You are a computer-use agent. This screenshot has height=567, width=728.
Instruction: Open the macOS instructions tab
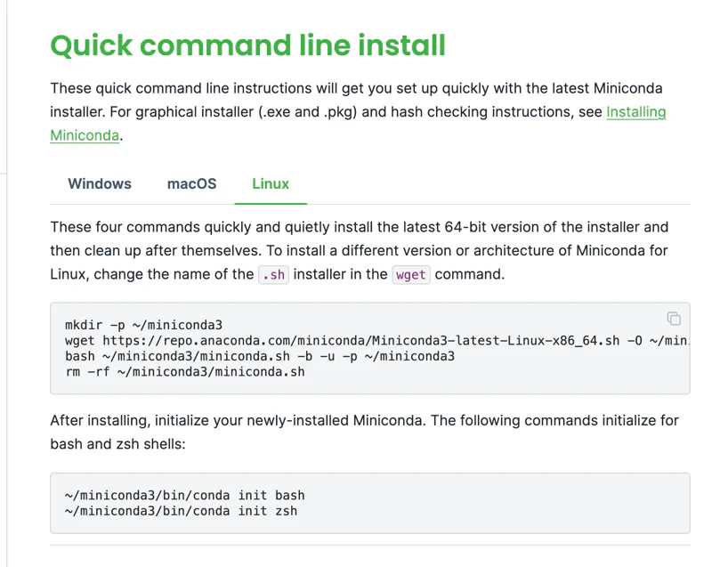[191, 183]
